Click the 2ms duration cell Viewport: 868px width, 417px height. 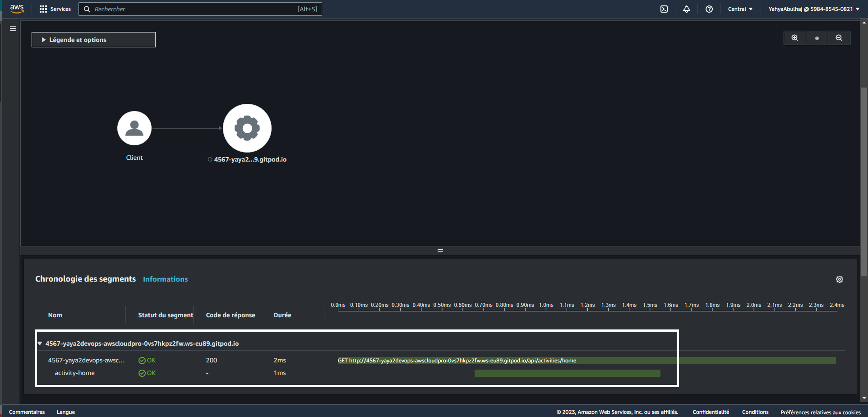tap(280, 360)
